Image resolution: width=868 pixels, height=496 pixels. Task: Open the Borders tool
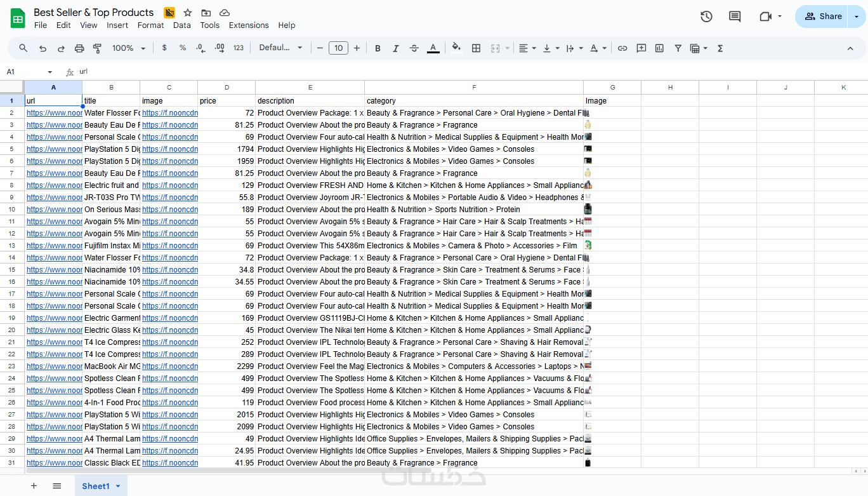click(476, 48)
